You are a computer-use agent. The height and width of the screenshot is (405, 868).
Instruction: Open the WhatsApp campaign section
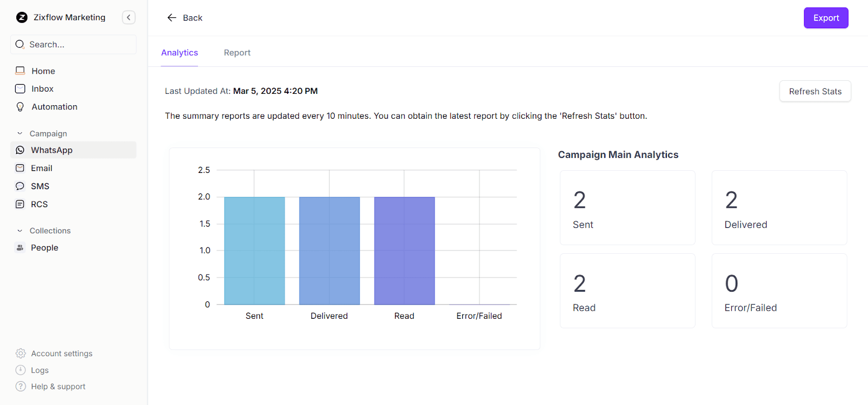52,150
